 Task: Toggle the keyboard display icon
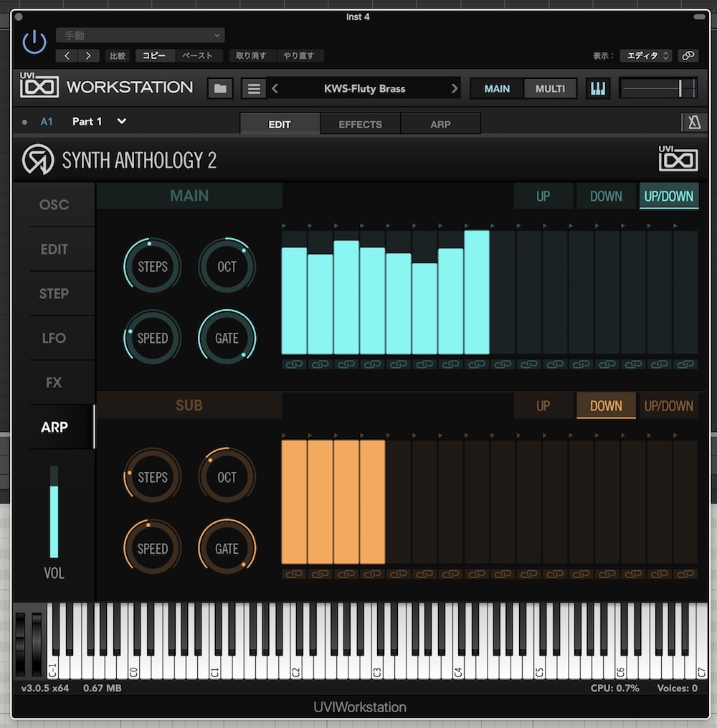[x=598, y=88]
